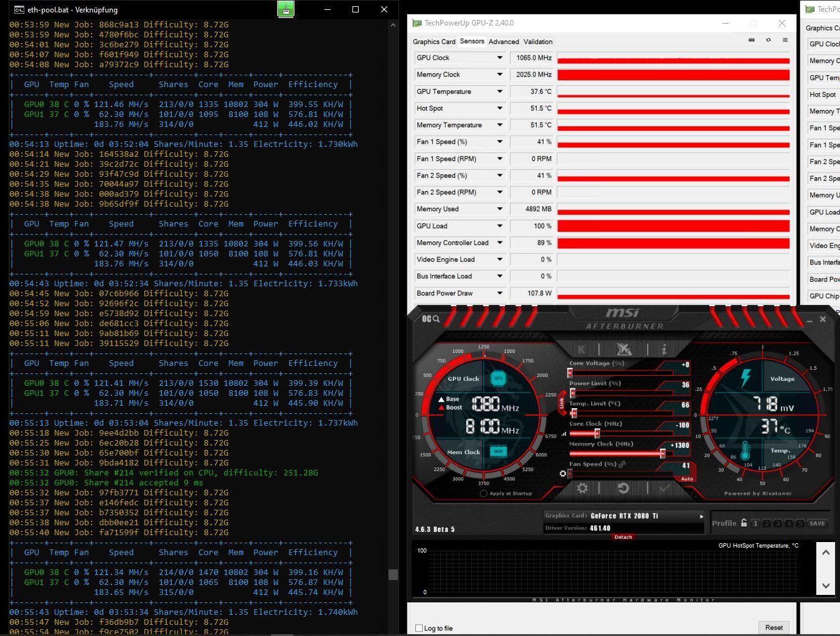
Task: Click Graphics Card tab in the second GPU-Z window
Action: click(822, 28)
